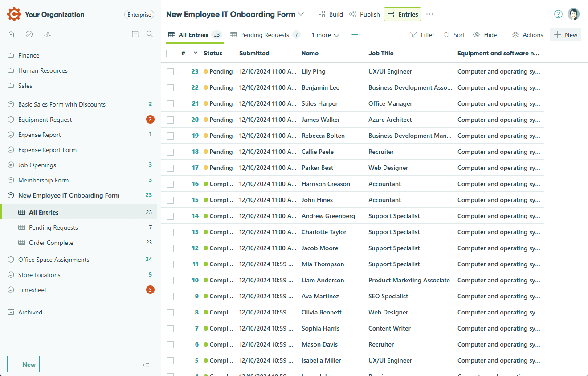Go to the Build page

(331, 14)
